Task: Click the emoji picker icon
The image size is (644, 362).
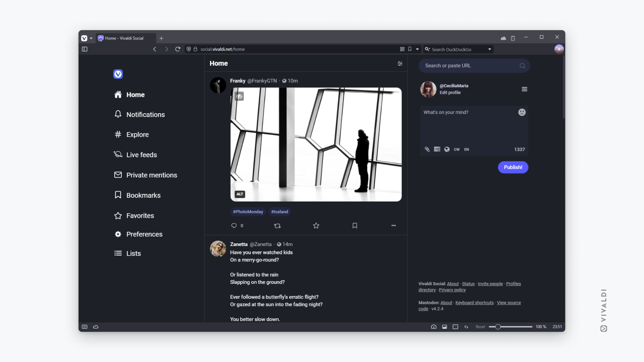Action: click(x=522, y=112)
